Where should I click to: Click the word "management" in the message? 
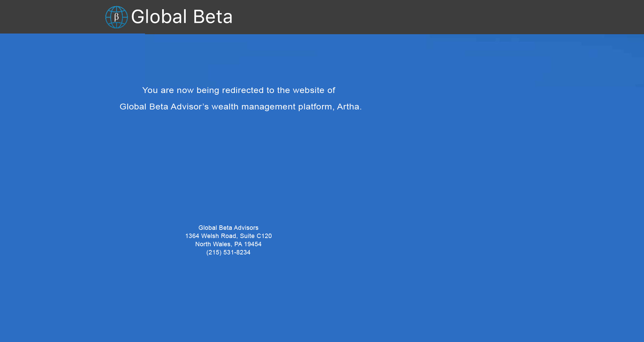(x=268, y=107)
